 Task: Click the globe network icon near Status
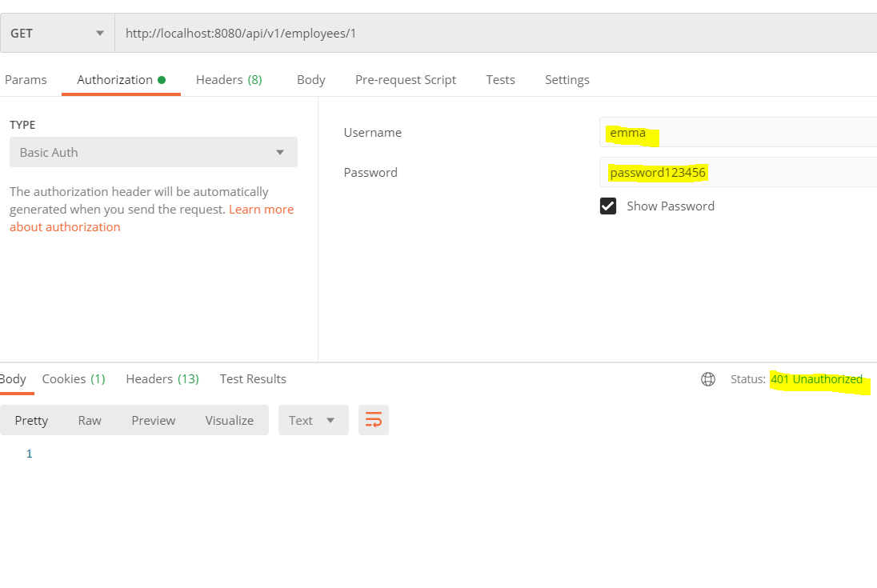point(708,379)
